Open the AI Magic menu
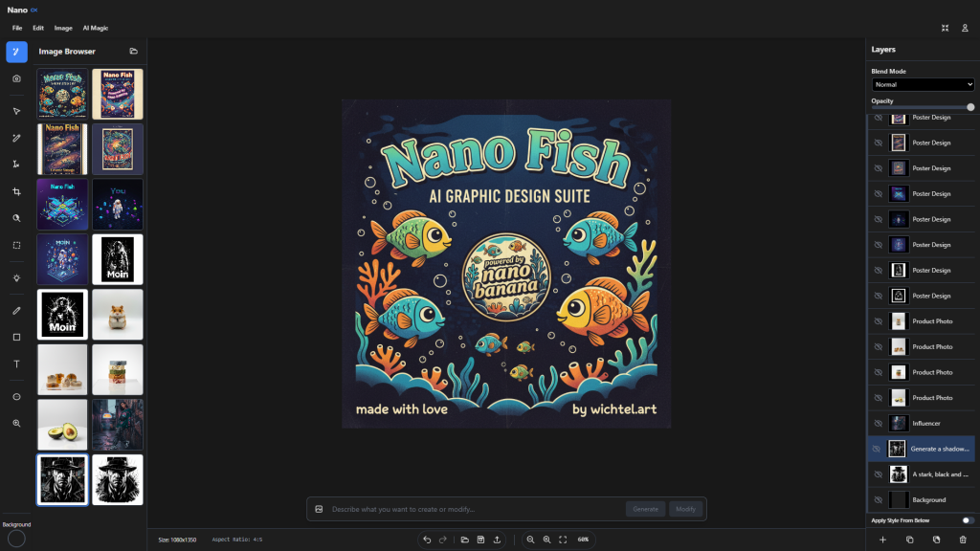The height and width of the screenshot is (551, 980). (x=95, y=28)
